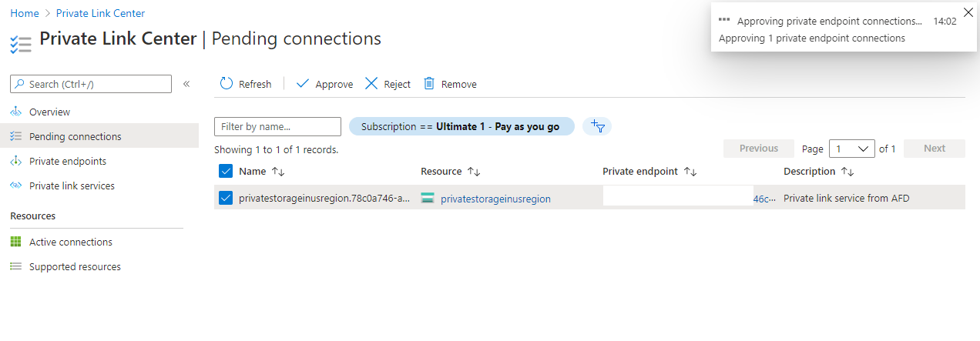Sort by Name using the arrows icon

(279, 172)
